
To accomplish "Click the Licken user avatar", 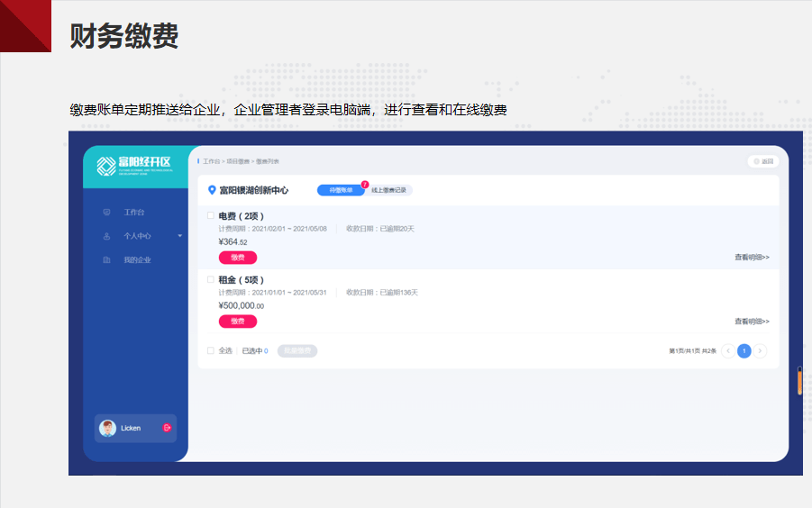I will pyautogui.click(x=108, y=428).
